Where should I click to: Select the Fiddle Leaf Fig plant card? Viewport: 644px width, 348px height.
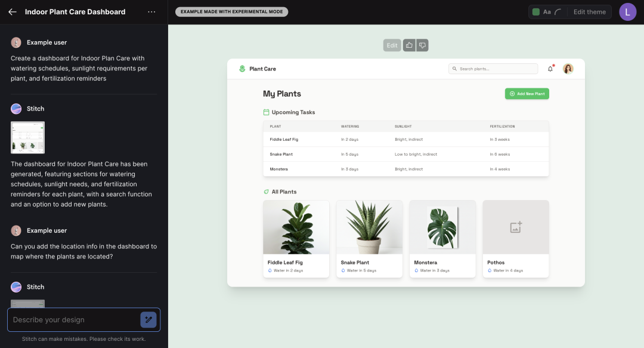[296, 239]
